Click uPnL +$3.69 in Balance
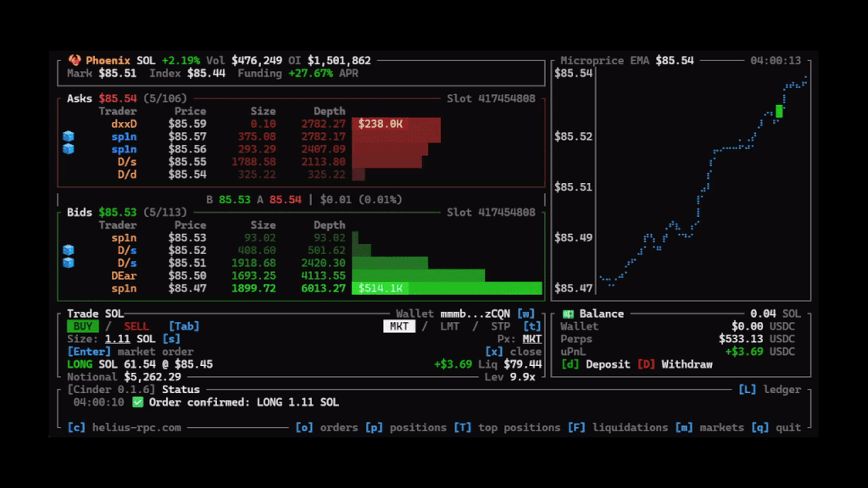Screen dimensions: 868x488 744,352
